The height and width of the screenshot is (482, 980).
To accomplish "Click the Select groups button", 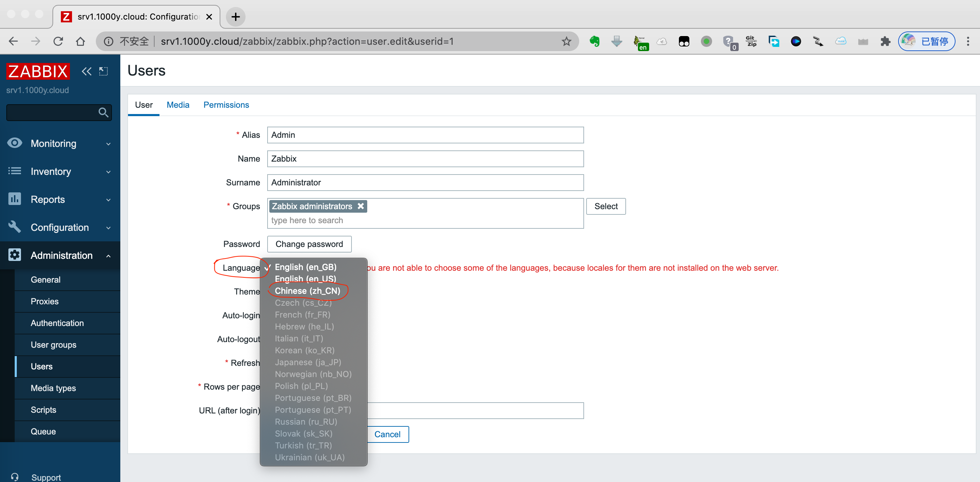I will 606,206.
